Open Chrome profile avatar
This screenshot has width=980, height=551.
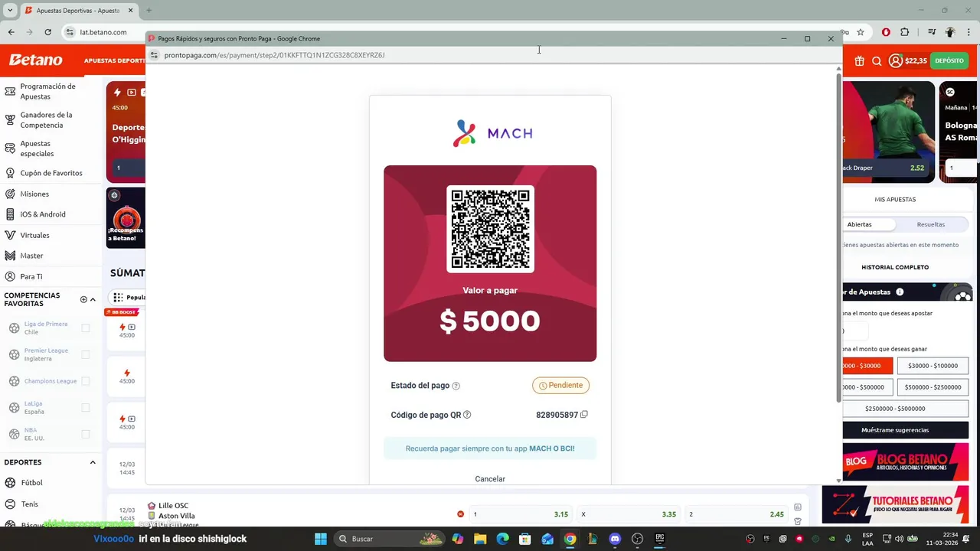coord(950,32)
